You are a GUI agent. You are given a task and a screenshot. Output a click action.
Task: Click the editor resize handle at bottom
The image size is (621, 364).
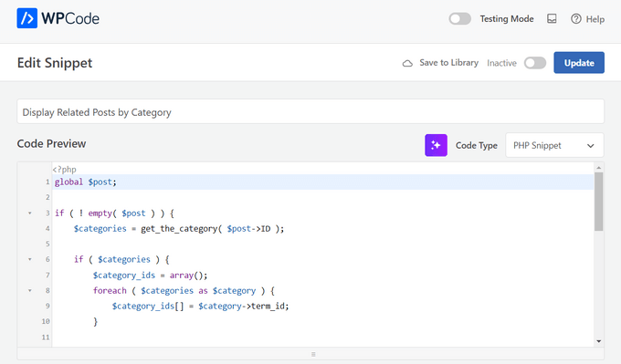(313, 354)
